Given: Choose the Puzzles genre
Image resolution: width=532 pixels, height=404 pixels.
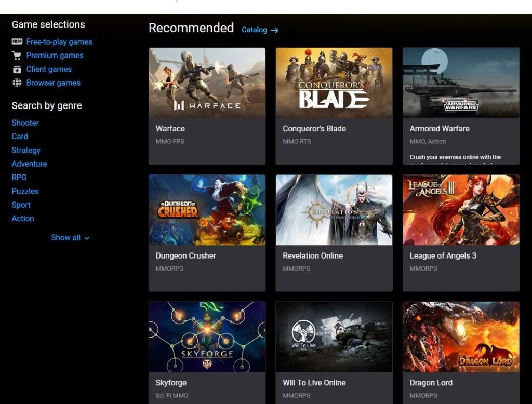Looking at the screenshot, I should click(x=25, y=191).
